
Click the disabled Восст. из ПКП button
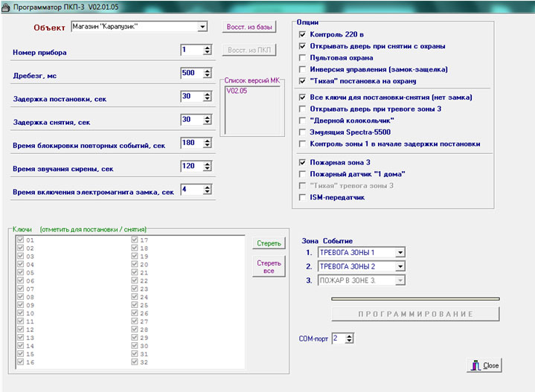[249, 50]
